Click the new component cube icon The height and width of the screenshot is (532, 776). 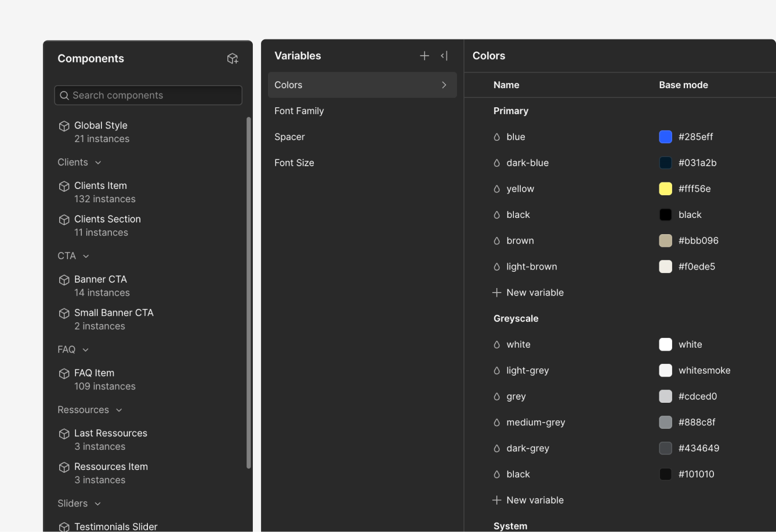[233, 59]
